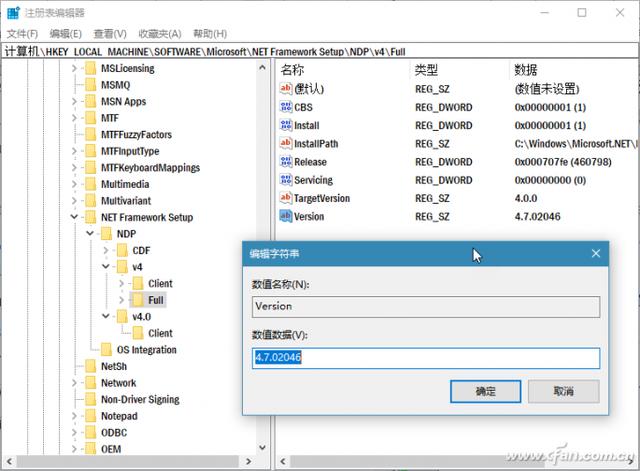Viewport: 640px width, 471px height.
Task: Select the Non-Driver Signing tree item
Action: pyautogui.click(x=140, y=400)
